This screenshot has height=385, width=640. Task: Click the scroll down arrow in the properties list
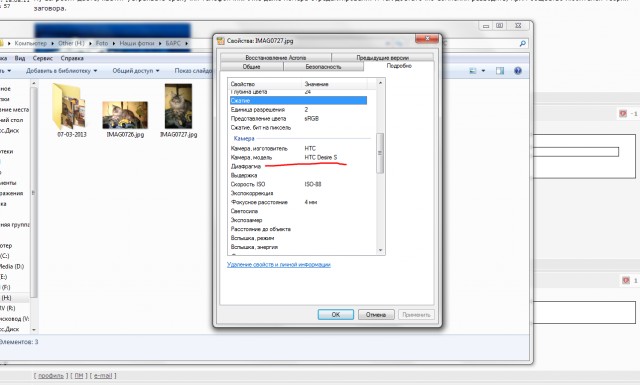(x=380, y=250)
